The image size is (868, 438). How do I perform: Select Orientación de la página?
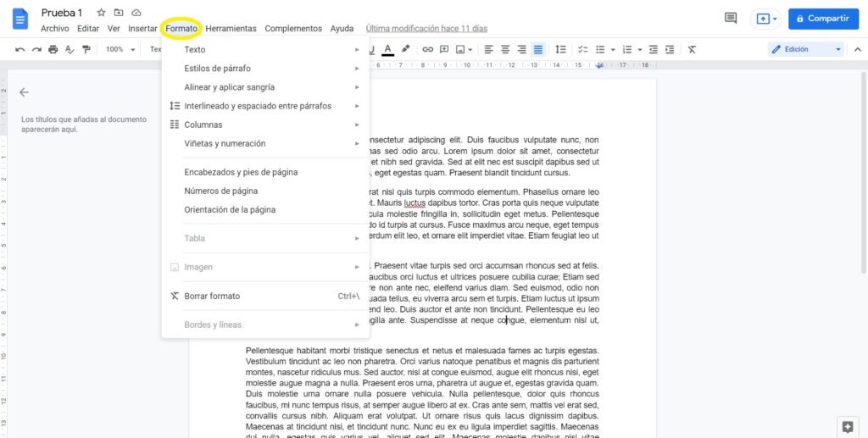coord(265,209)
